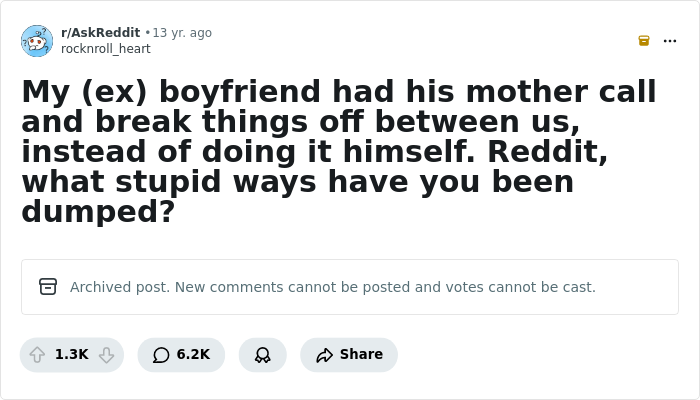Click the 1.3K vote score

click(72, 355)
